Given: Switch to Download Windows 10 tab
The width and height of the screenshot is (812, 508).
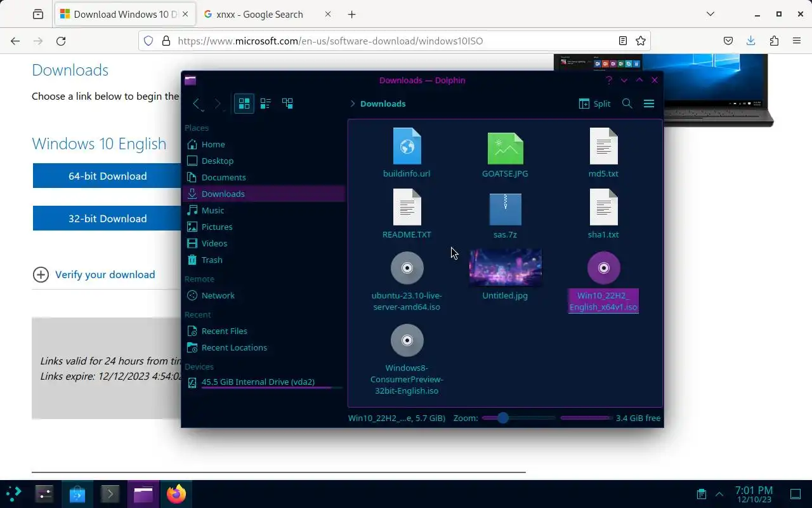Looking at the screenshot, I should tap(125, 14).
